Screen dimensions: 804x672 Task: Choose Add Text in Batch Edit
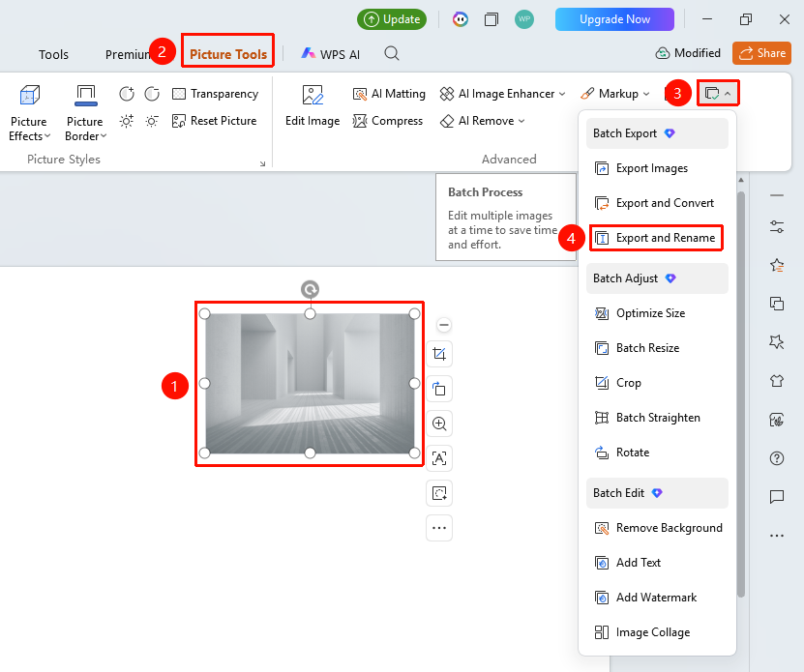657,563
